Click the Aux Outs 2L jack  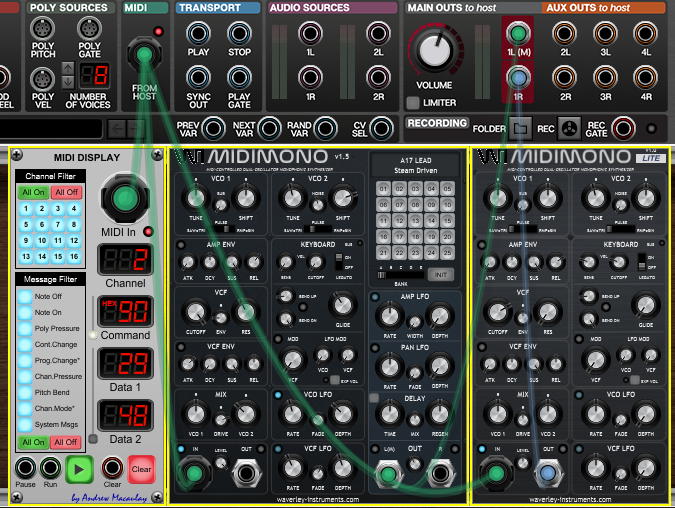click(x=564, y=34)
